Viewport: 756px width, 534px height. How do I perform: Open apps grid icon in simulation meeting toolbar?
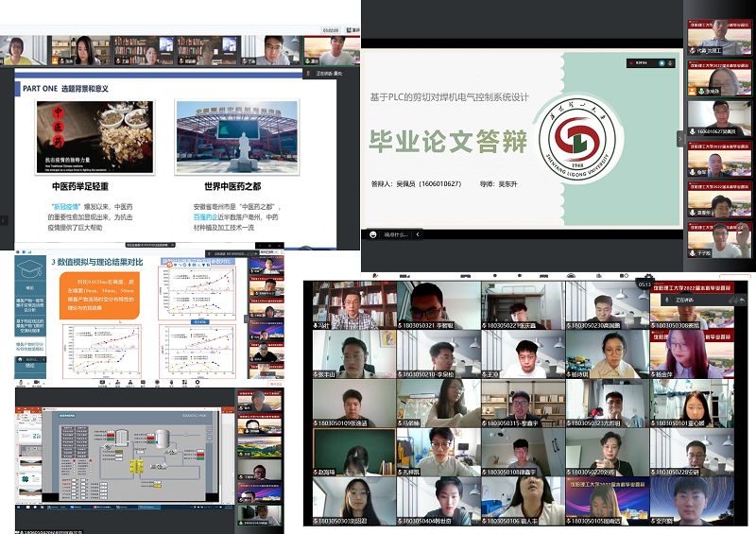click(x=184, y=382)
